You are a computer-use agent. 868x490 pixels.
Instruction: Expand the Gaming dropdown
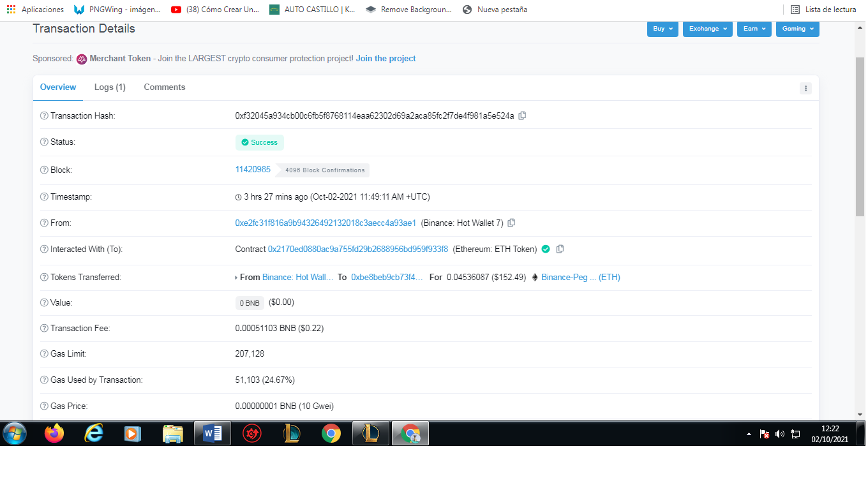pos(798,29)
